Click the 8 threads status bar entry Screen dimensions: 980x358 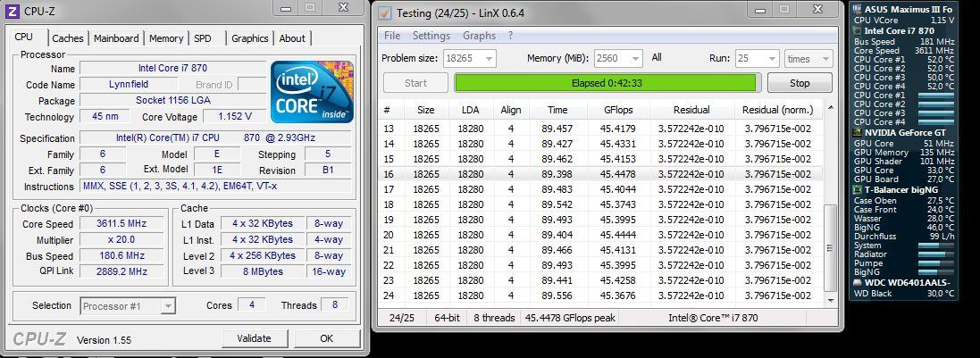pos(494,318)
